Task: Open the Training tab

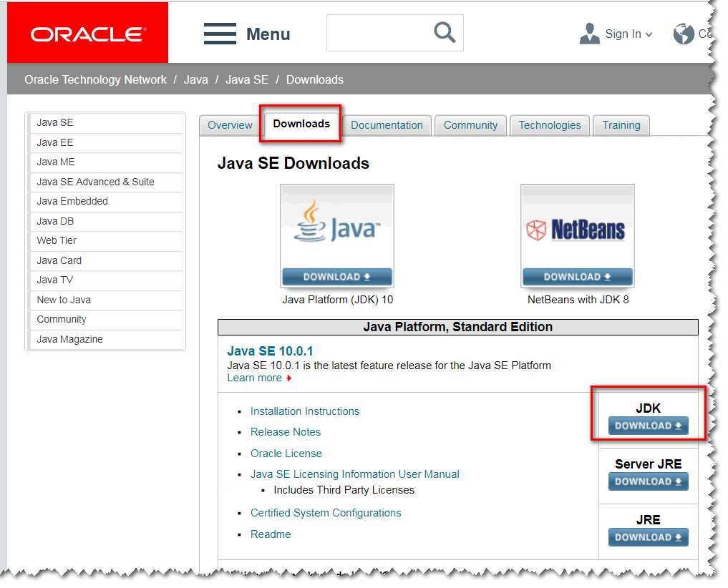Action: (x=621, y=125)
